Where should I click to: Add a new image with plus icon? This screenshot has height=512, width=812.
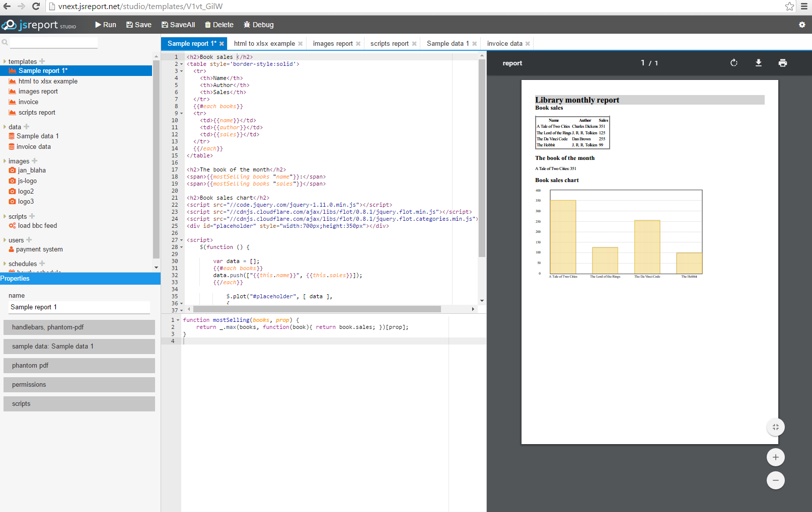(x=34, y=161)
